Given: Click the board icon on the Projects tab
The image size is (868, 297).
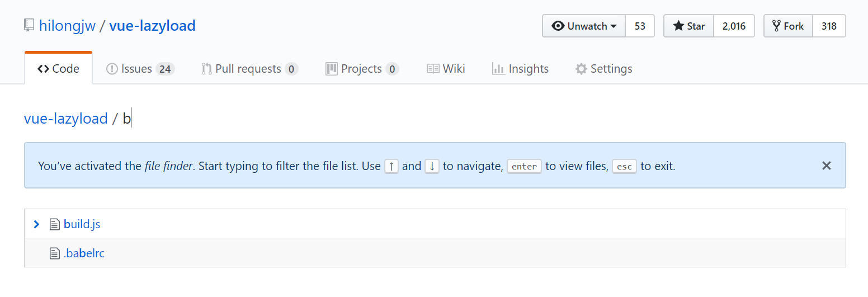Looking at the screenshot, I should pyautogui.click(x=332, y=69).
